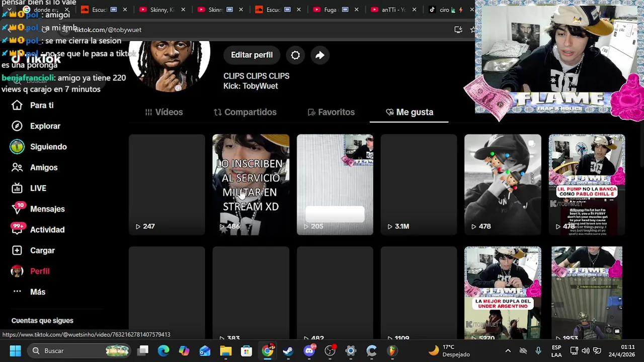Click the 'CLIPS CLIPS CLIPS' bio line
Viewport: 644px width, 362px height.
(256, 76)
